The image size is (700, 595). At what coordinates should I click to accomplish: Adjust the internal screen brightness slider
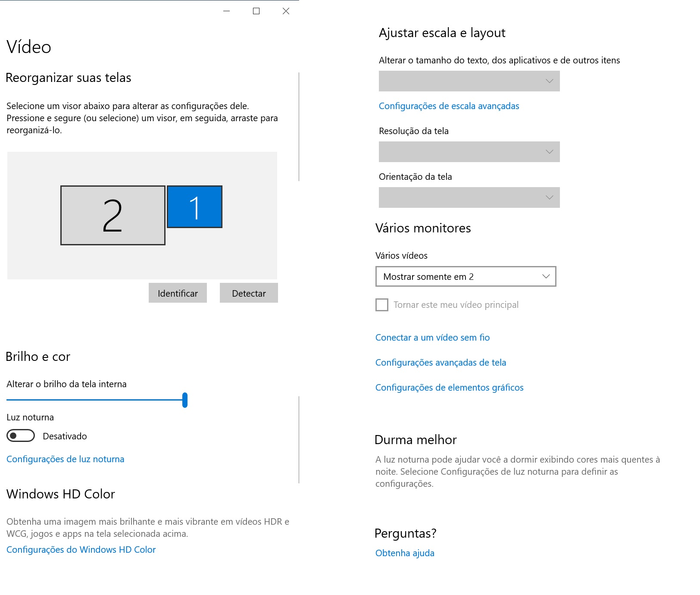pos(97,400)
